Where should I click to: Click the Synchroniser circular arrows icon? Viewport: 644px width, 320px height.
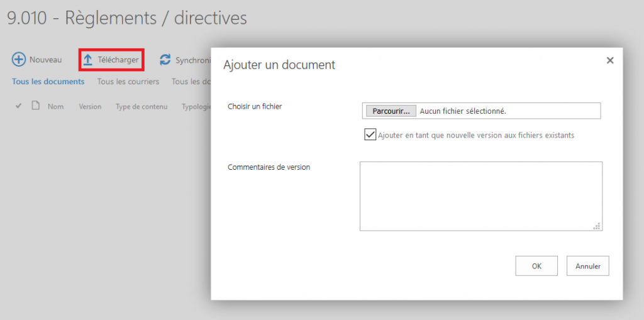pos(165,60)
